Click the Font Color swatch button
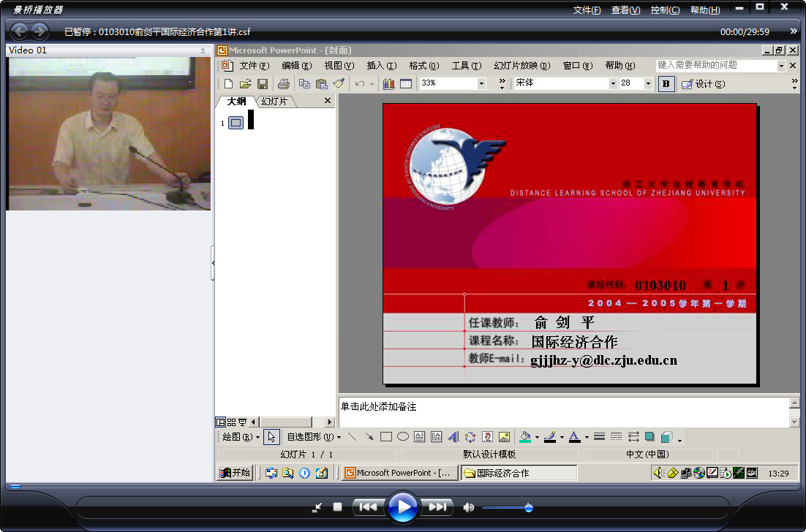Viewport: 806px width, 532px height. [x=575, y=437]
